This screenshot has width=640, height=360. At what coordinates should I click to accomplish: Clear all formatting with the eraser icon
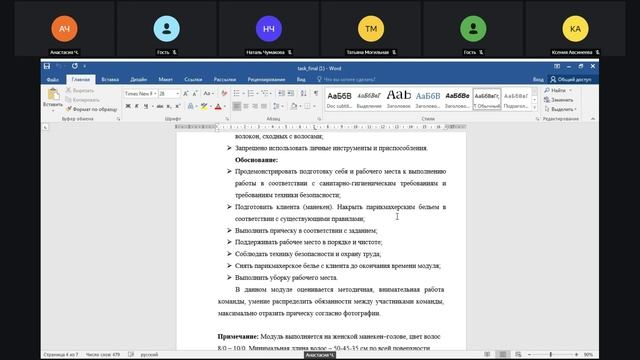[224, 93]
